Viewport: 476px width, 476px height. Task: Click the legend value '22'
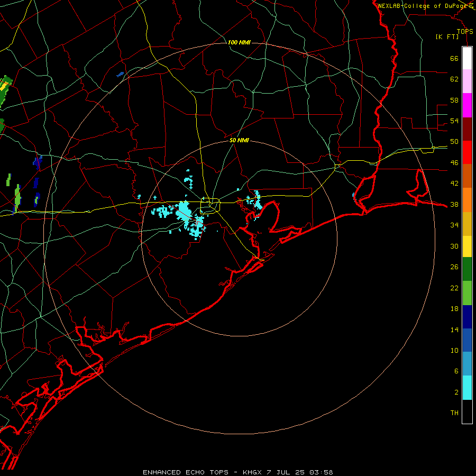[454, 288]
